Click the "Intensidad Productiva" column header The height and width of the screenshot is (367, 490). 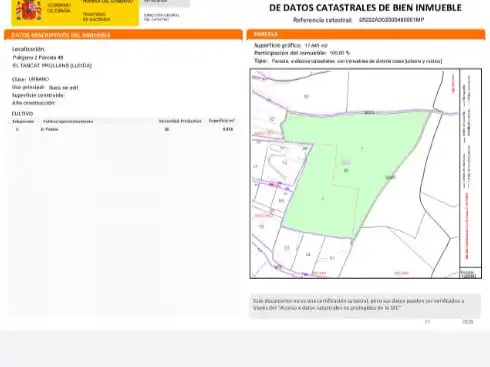(180, 121)
